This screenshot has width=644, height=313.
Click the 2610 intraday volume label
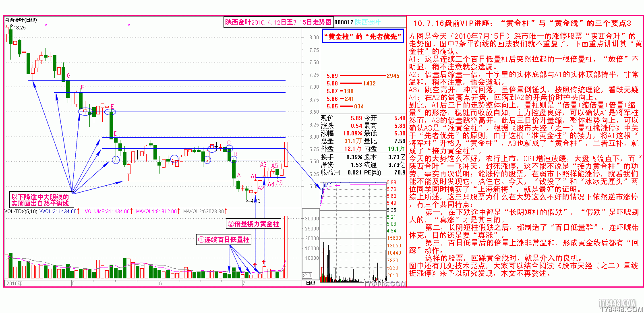pos(393,276)
